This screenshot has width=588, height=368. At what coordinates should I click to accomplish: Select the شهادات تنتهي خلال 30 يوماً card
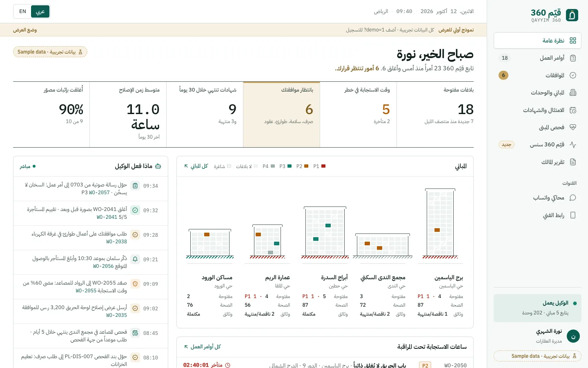(x=205, y=114)
